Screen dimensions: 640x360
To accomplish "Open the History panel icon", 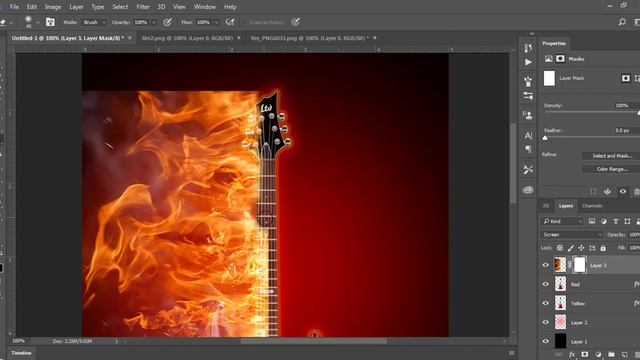I will 528,48.
